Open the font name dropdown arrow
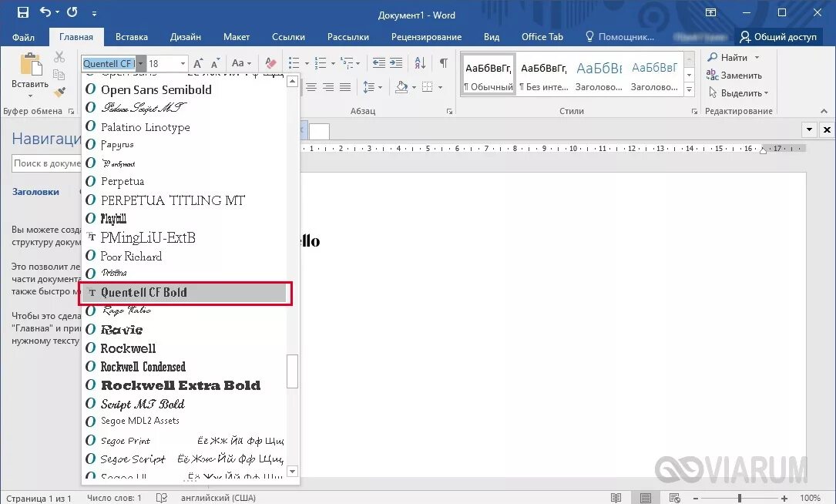 [x=141, y=63]
